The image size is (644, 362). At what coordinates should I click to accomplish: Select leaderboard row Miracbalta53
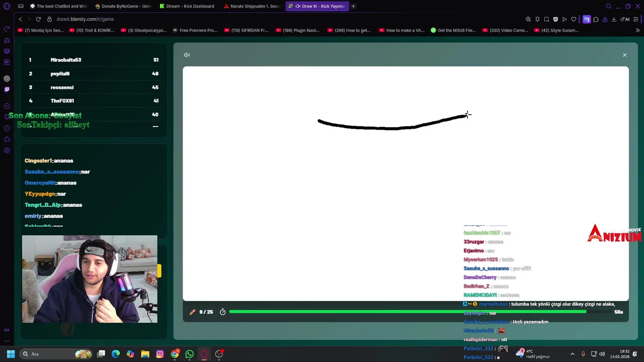pos(94,60)
